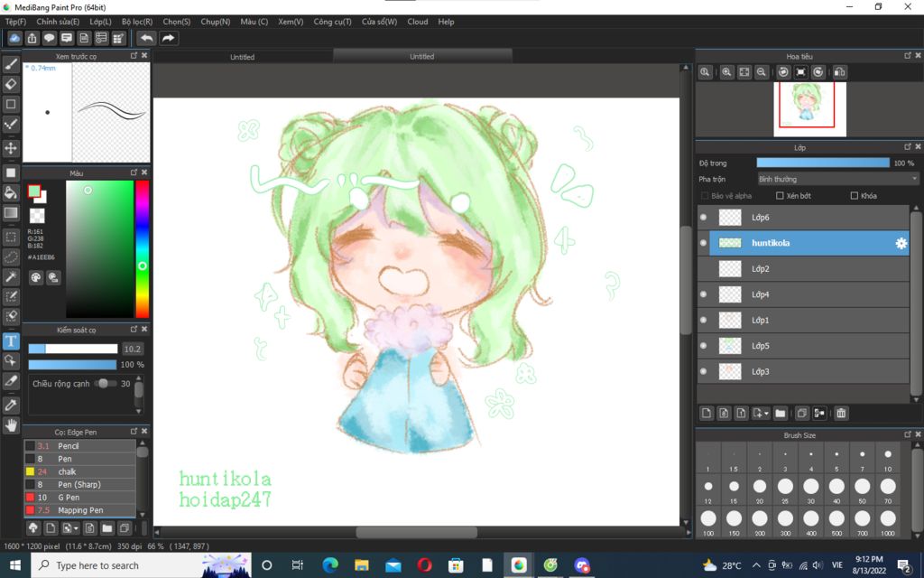Select the Text tool

(11, 340)
